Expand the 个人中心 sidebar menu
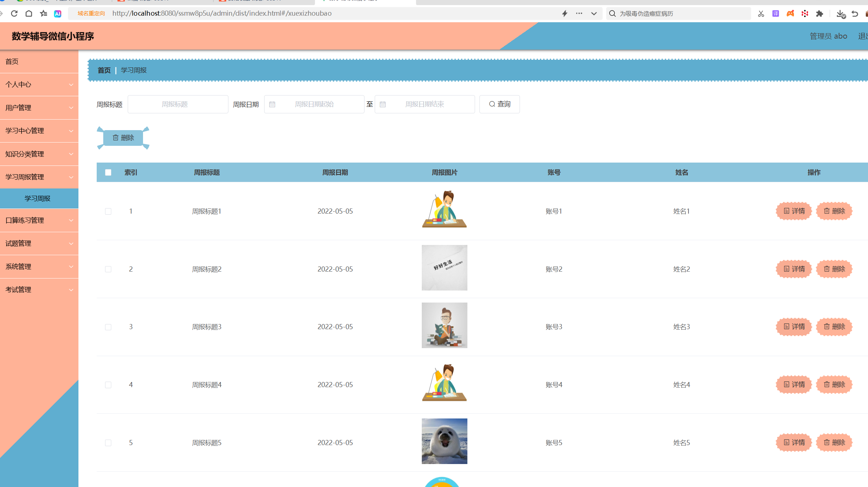Viewport: 868px width, 487px height. coord(39,85)
